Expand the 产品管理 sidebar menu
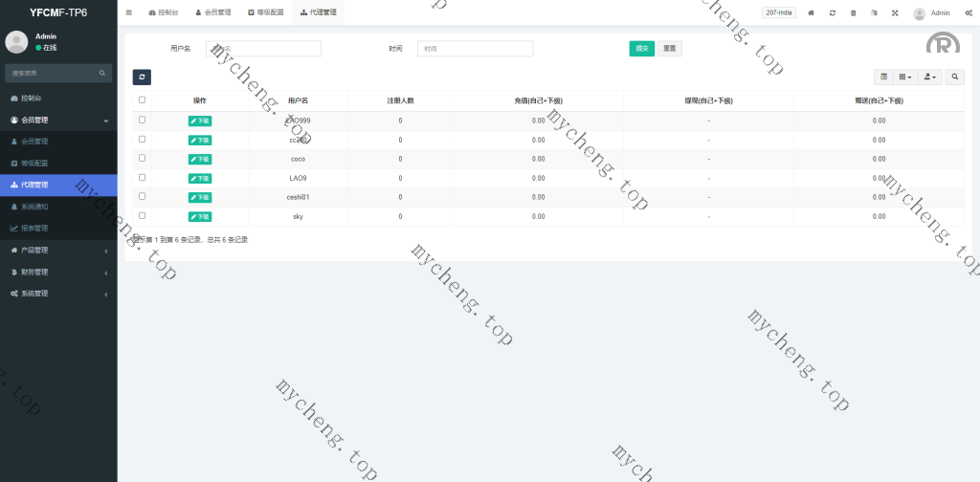980x482 pixels. pos(58,251)
